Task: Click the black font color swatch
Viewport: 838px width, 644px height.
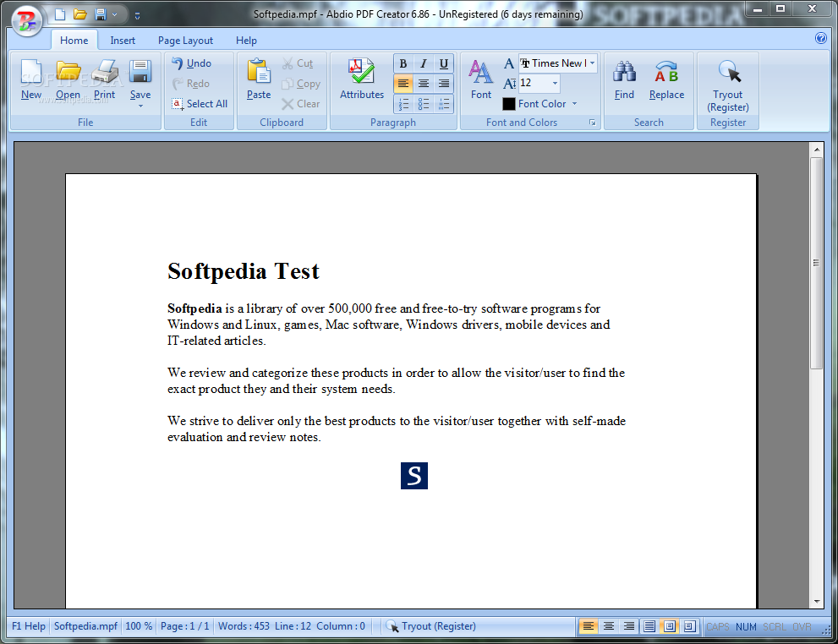Action: pyautogui.click(x=509, y=104)
